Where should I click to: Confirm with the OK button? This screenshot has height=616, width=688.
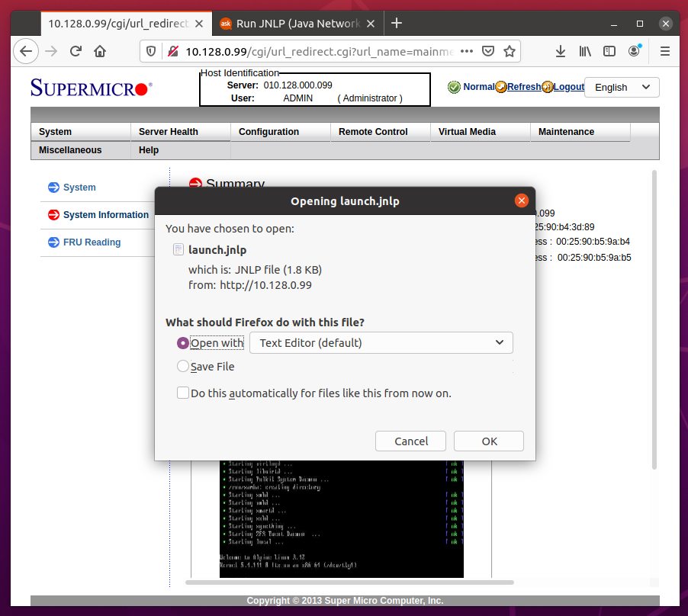(489, 441)
